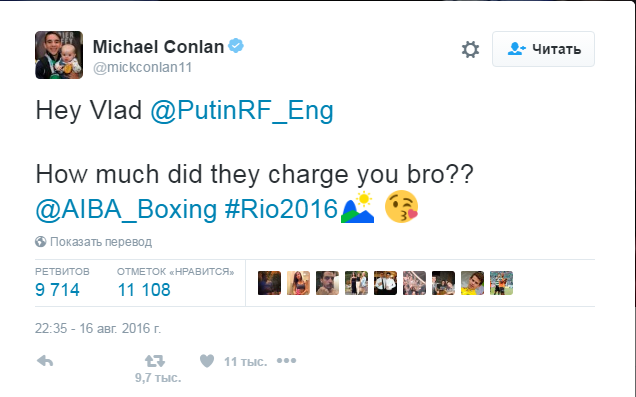Screen dimensions: 636x397
Task: Click the Читать follow button
Action: pyautogui.click(x=544, y=49)
